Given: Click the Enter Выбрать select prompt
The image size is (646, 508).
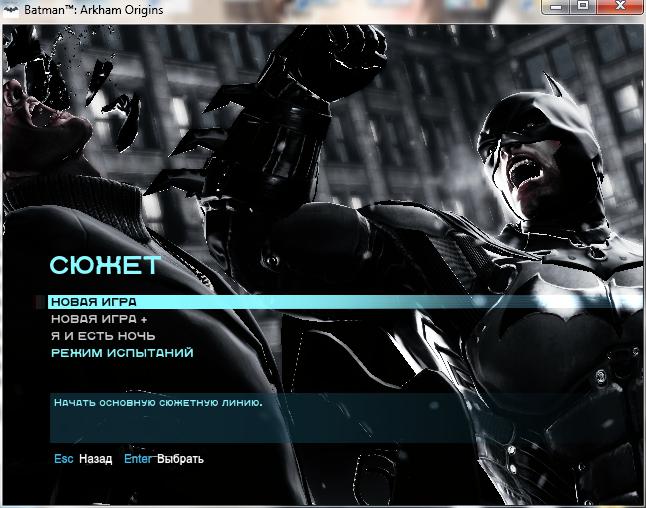Looking at the screenshot, I should click(x=164, y=459).
